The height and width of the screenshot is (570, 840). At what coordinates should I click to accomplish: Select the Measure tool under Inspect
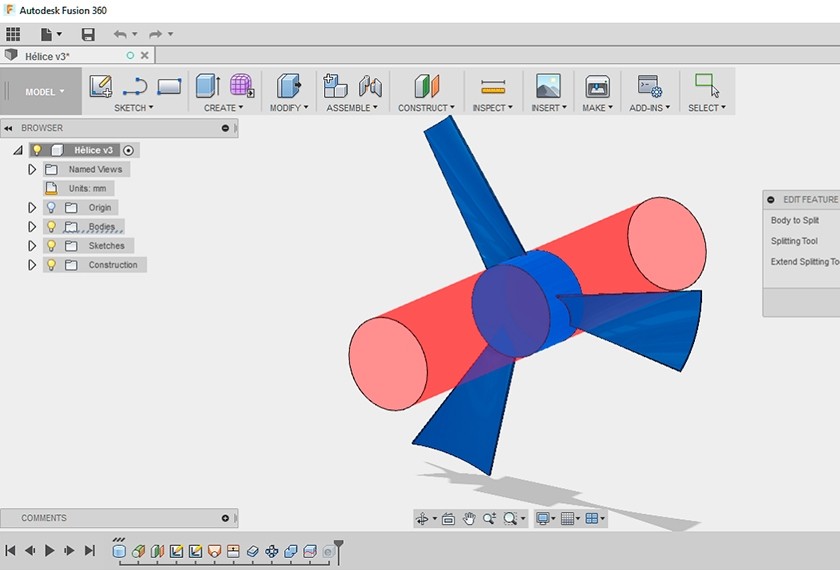point(493,86)
